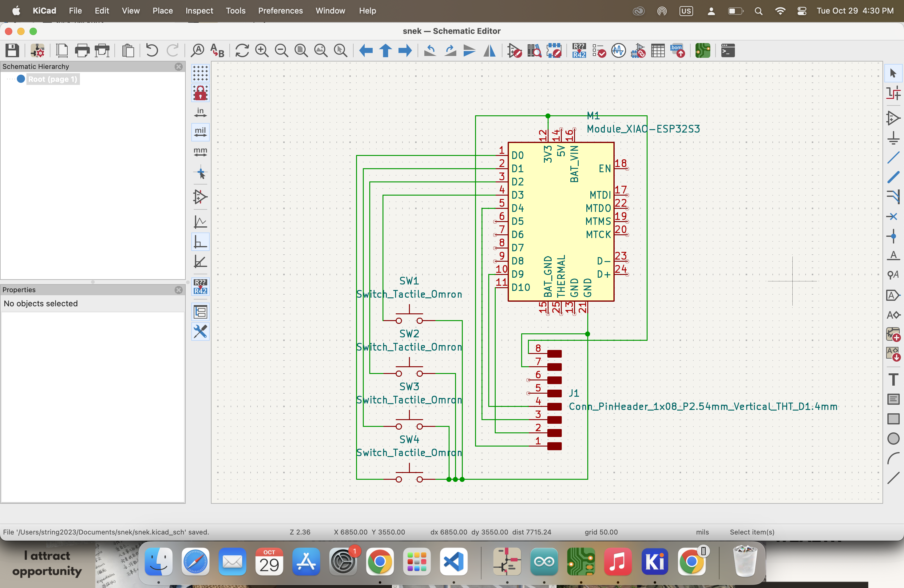The height and width of the screenshot is (588, 904).
Task: Pick the Draw Circle tool
Action: [x=893, y=439]
